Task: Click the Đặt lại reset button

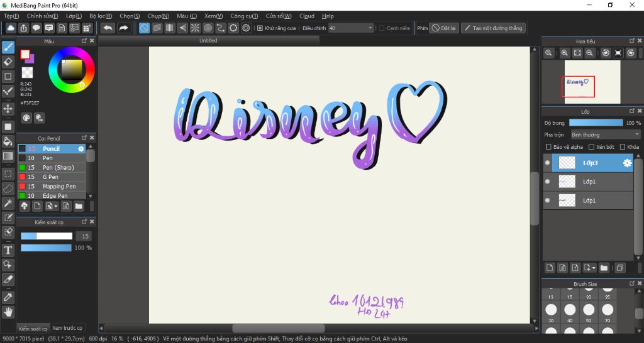Action: pos(444,28)
